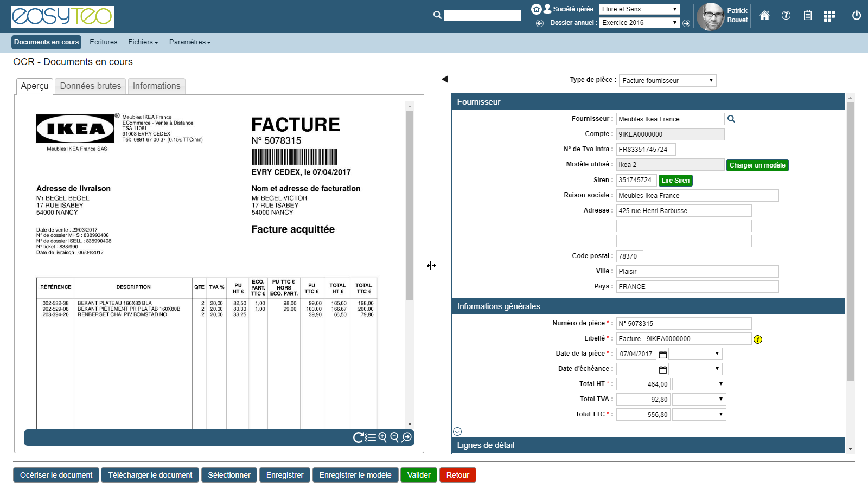Open the help question mark icon

786,16
